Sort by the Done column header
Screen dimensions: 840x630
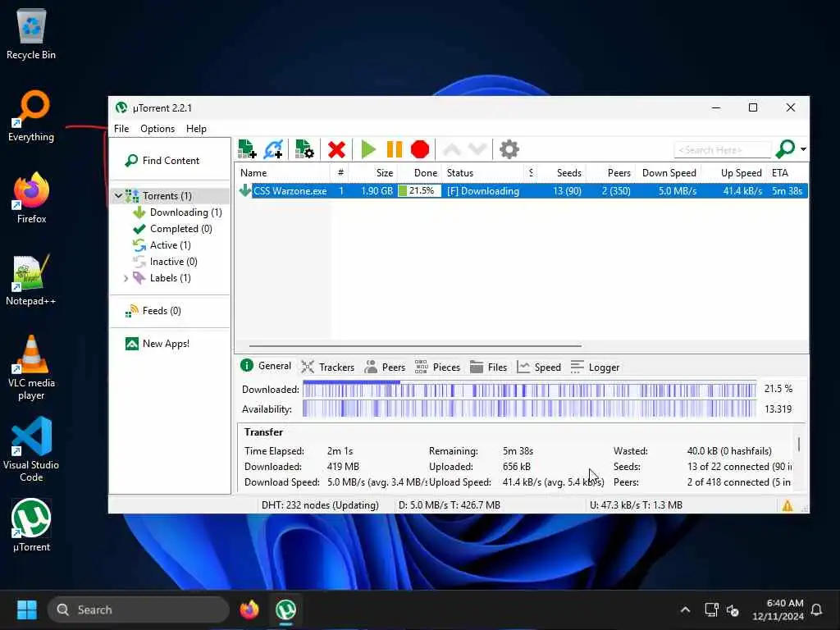[419, 173]
